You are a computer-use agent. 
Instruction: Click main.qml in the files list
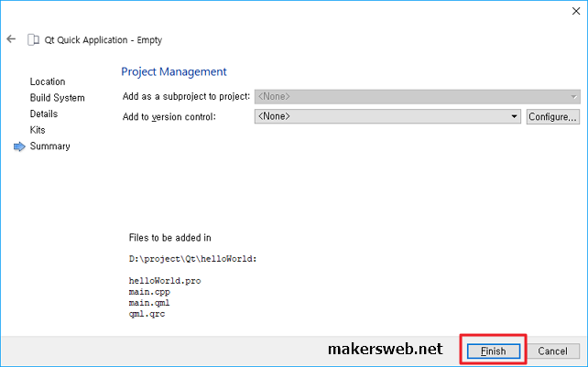pos(149,303)
